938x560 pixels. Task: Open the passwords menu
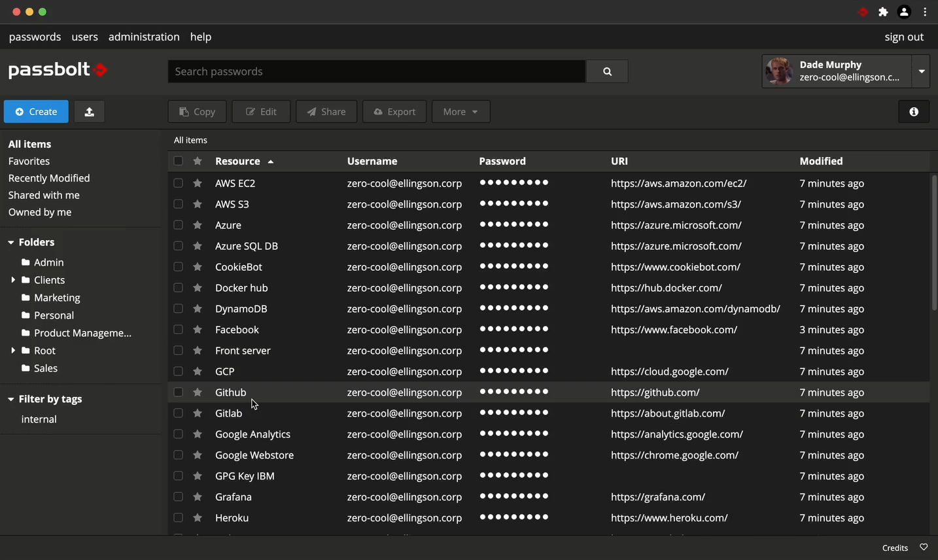[35, 37]
